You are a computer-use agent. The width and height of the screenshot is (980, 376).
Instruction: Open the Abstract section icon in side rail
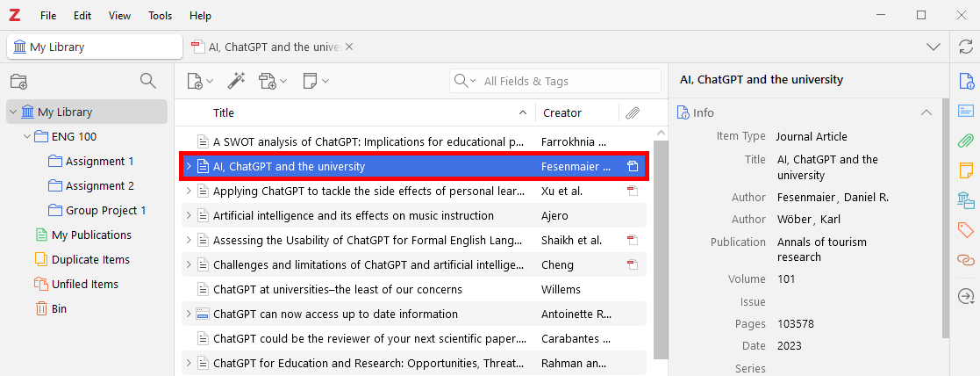coord(966,111)
